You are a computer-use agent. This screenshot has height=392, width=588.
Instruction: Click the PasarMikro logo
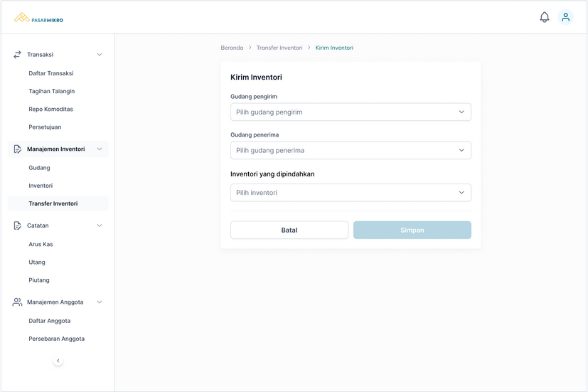[39, 18]
